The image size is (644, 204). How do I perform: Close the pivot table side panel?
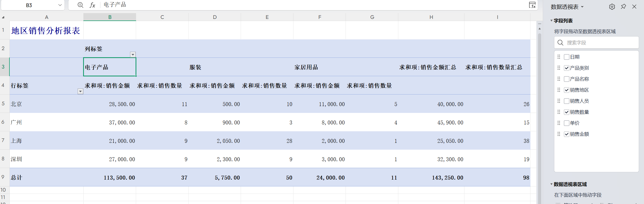pos(634,7)
